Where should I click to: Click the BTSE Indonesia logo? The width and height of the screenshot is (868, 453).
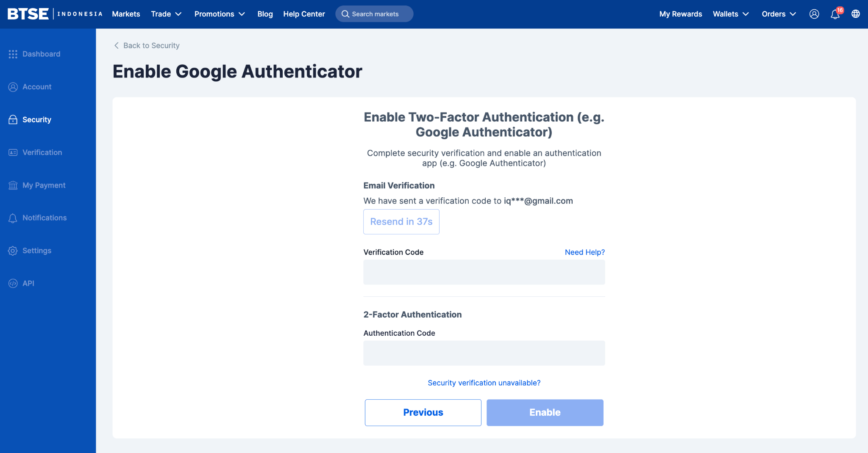(x=55, y=14)
